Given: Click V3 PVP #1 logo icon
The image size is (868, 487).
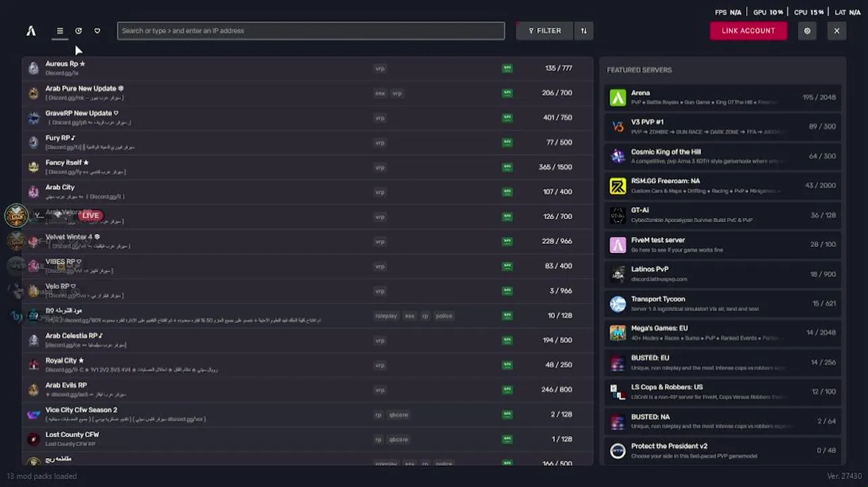Looking at the screenshot, I should (x=618, y=126).
